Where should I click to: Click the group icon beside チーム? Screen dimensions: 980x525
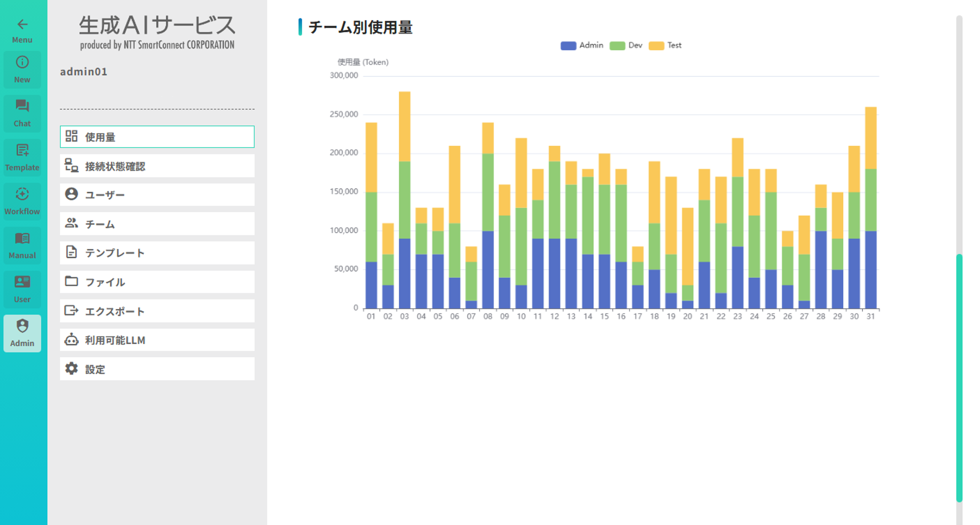point(71,223)
